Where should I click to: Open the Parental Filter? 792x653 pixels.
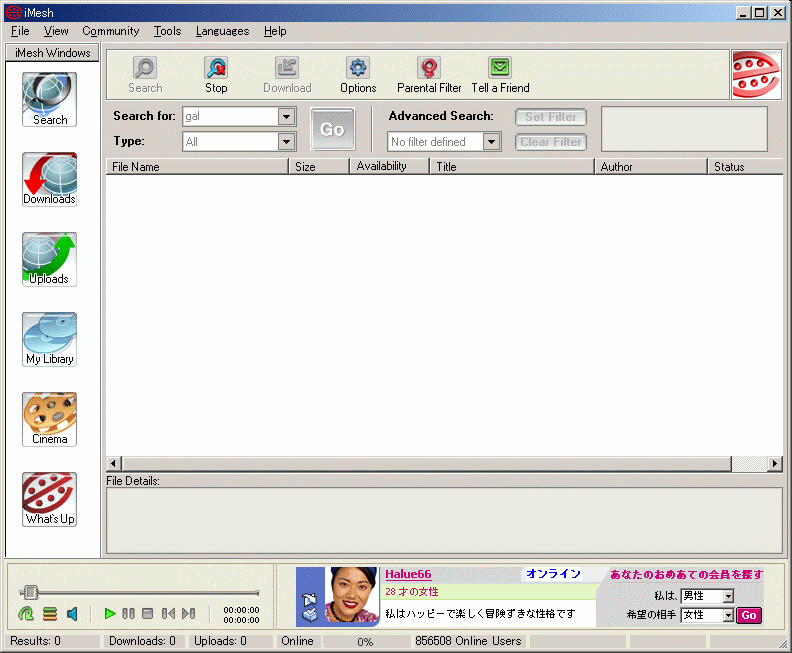pyautogui.click(x=429, y=74)
